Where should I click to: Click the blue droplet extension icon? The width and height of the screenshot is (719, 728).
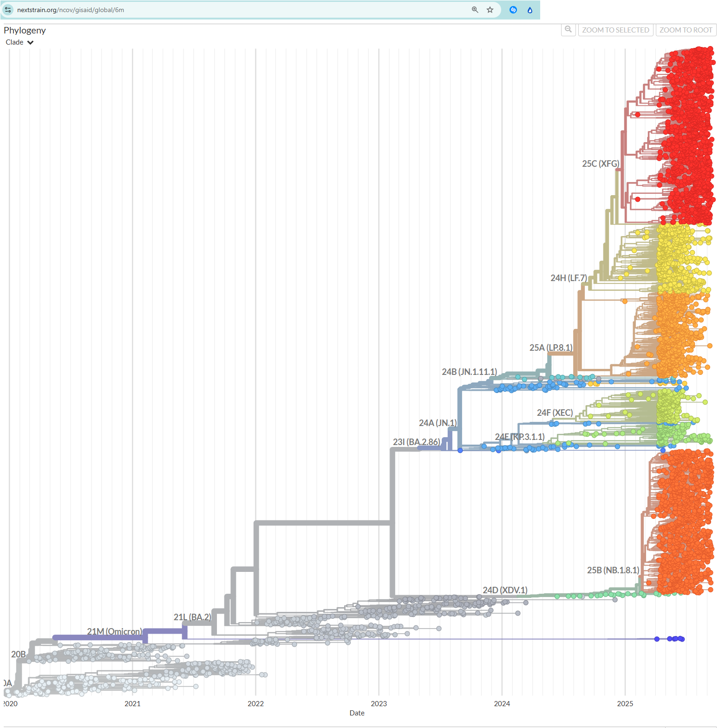[x=529, y=10]
